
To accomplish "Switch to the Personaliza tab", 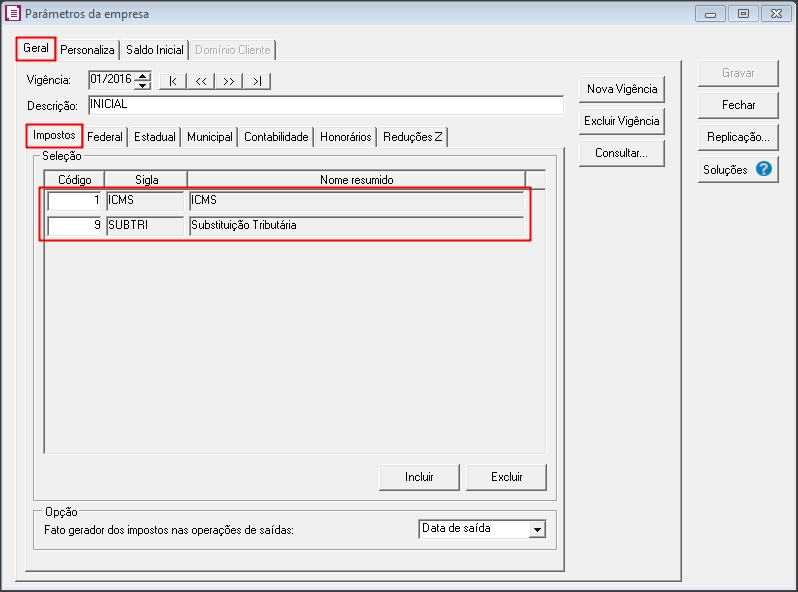I will click(x=88, y=49).
